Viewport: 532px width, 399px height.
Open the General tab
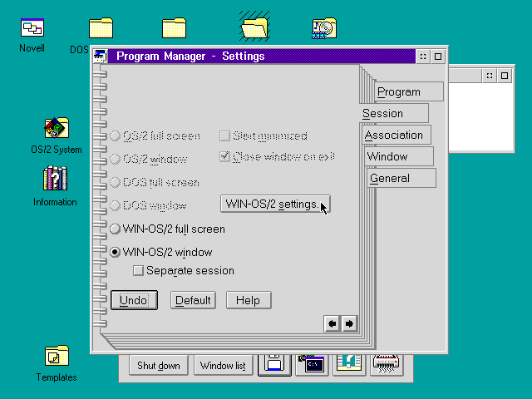click(401, 178)
